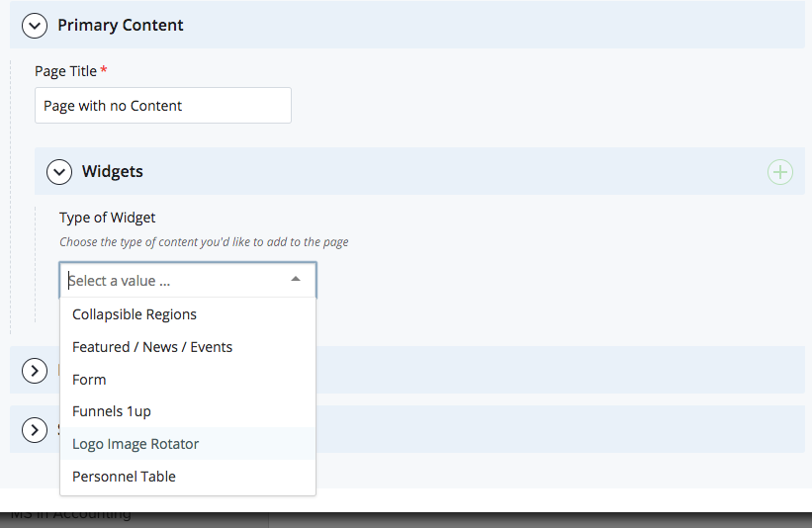Viewport: 812px width, 528px height.
Task: Choose Featured / News / Events option
Action: tap(152, 347)
